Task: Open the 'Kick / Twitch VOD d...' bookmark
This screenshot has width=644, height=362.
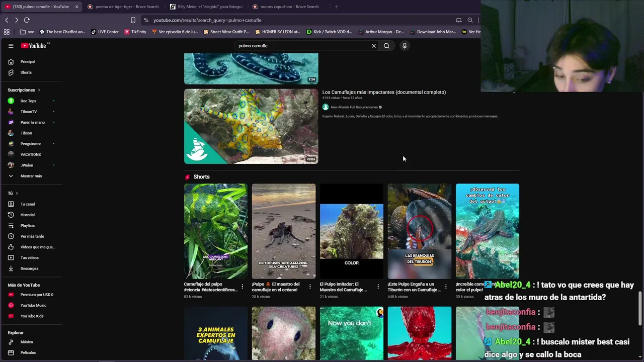Action: [x=329, y=32]
